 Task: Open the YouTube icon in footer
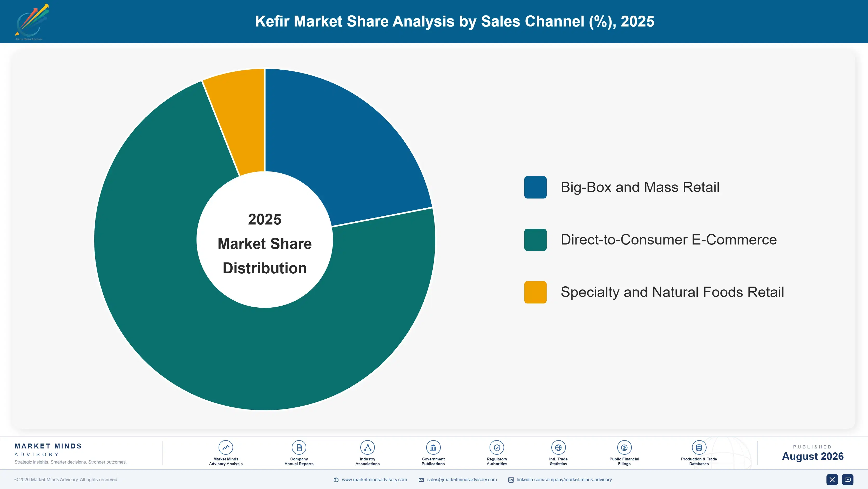(848, 480)
